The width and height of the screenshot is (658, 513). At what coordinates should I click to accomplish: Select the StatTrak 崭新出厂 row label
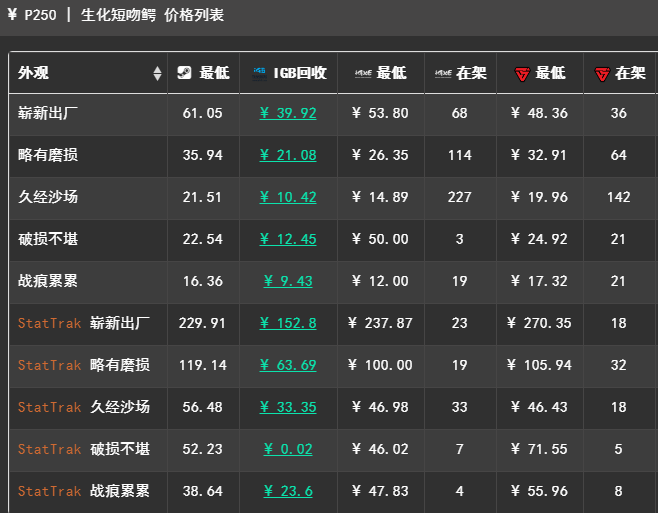pyautogui.click(x=84, y=323)
